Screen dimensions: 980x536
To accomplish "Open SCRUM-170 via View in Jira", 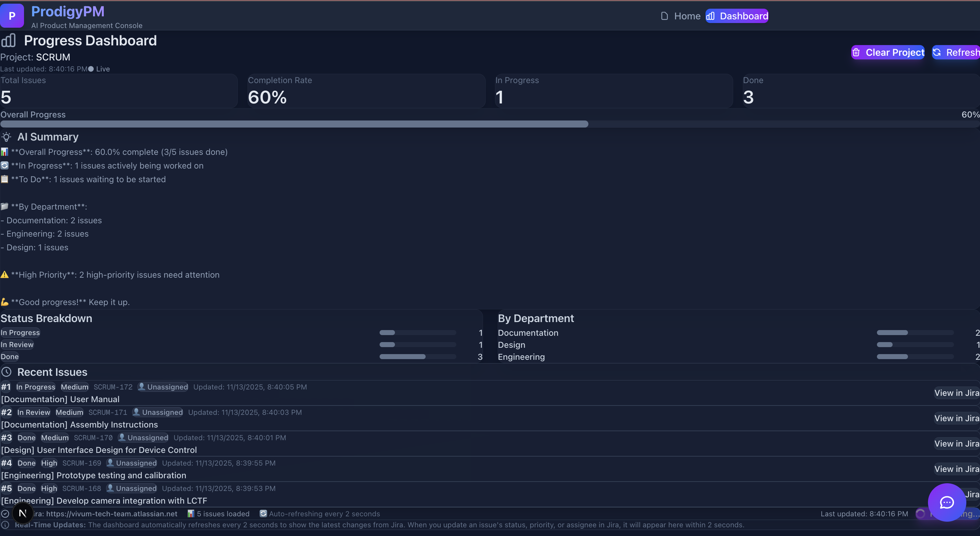I will coord(956,444).
